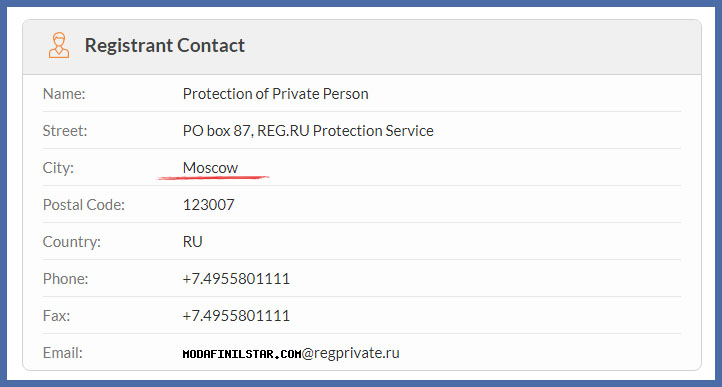The height and width of the screenshot is (387, 722).
Task: Click the City label
Action: click(58, 168)
